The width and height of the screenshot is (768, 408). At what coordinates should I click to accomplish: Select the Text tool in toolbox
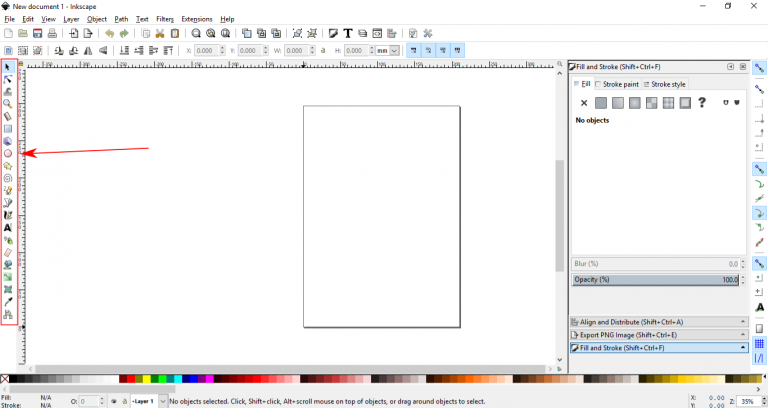pos(8,228)
